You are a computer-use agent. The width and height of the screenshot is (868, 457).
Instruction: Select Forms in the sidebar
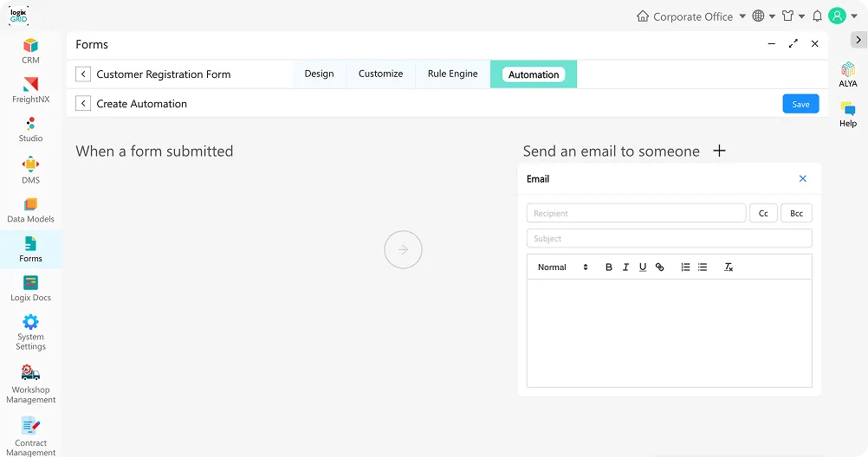[30, 249]
